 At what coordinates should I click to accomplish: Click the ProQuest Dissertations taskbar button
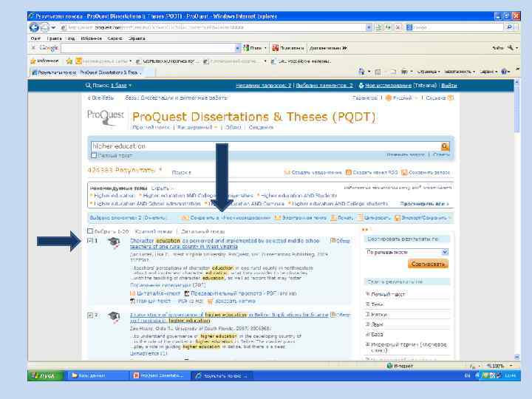pyautogui.click(x=159, y=375)
